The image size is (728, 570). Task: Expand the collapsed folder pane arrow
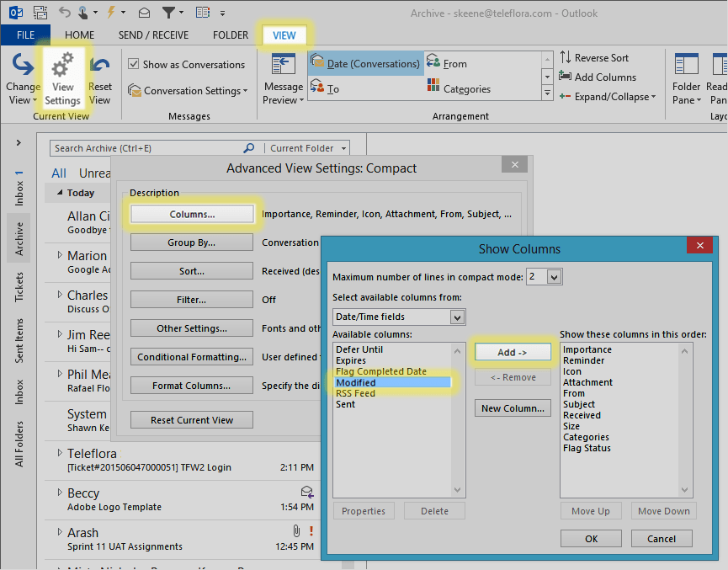pos(19,142)
